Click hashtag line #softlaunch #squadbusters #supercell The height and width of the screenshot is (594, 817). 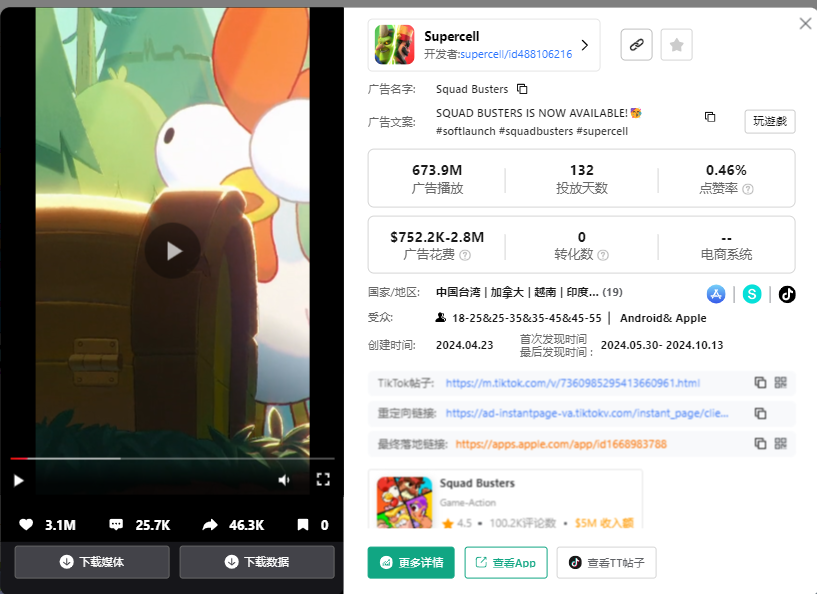coord(532,131)
